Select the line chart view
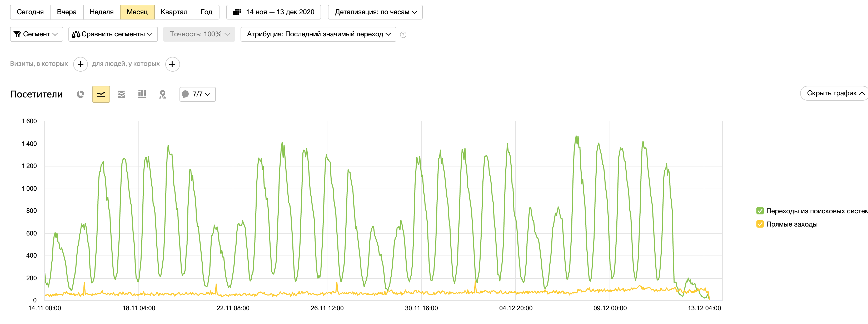Screen dimensions: 868x324 point(101,94)
